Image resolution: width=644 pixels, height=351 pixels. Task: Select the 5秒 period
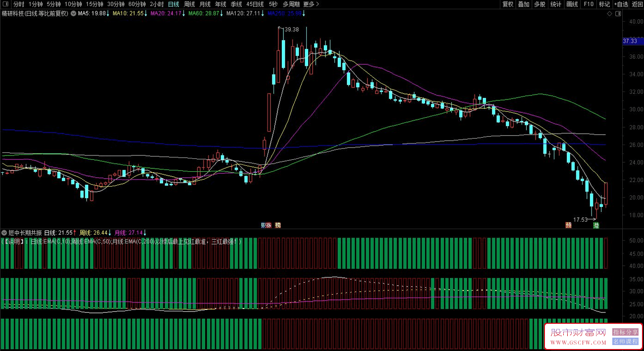click(273, 4)
